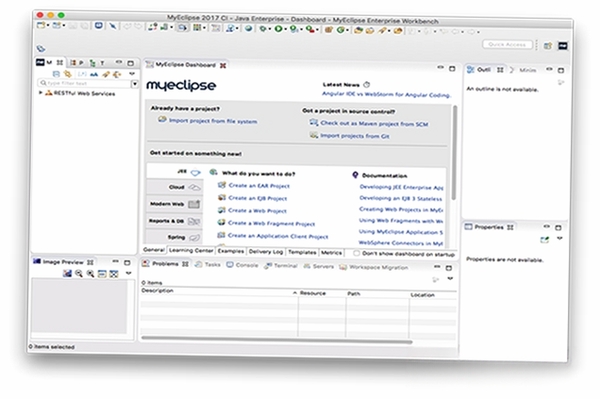Minimize the Problems panel view
The width and height of the screenshot is (600, 399).
pos(437,267)
